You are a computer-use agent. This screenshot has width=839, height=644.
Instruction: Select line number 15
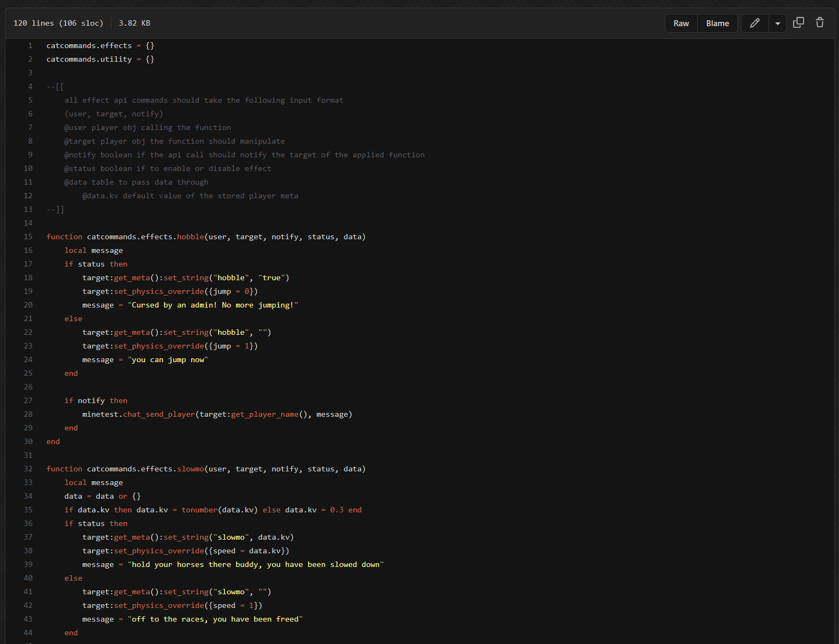tap(28, 237)
